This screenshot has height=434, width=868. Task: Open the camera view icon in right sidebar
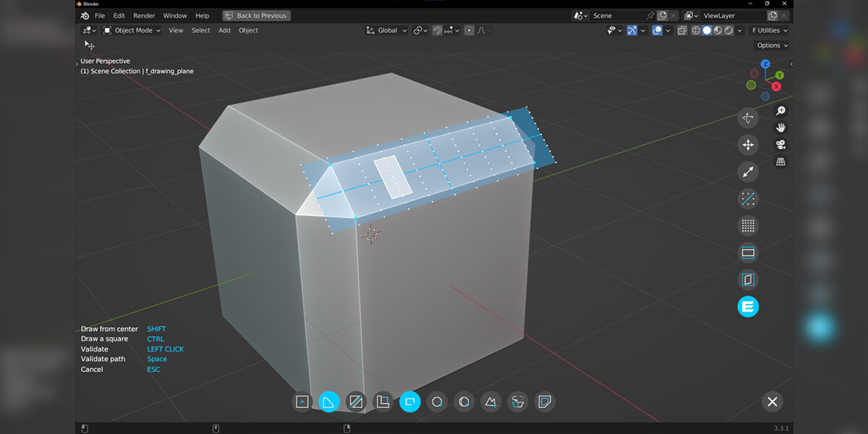tap(780, 144)
